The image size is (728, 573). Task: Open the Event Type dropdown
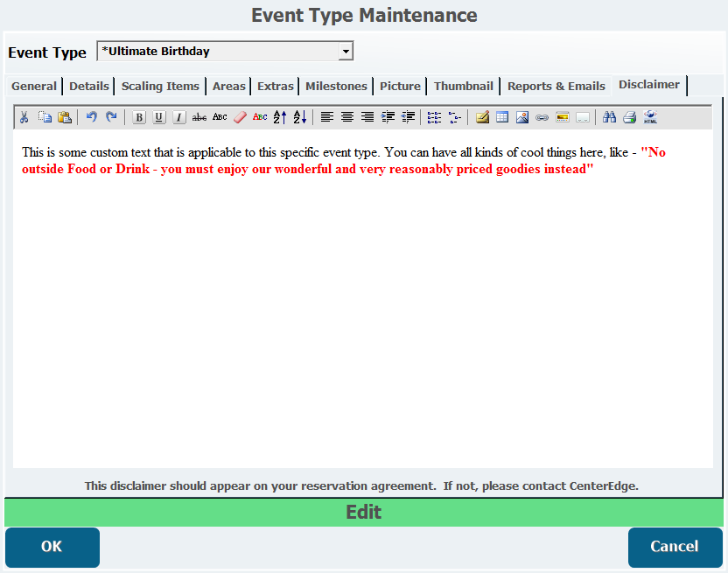pos(346,52)
